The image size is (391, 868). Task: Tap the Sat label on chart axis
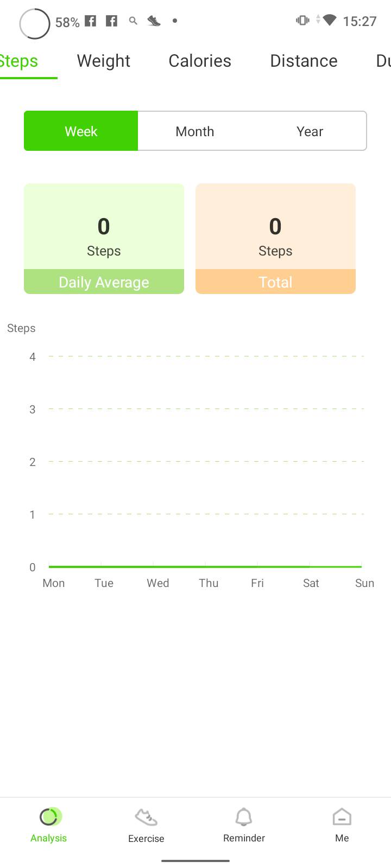[311, 583]
